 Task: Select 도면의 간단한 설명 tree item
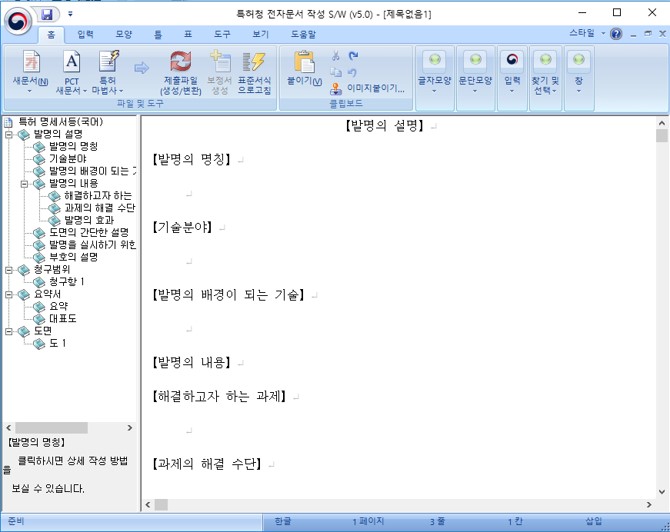[x=89, y=233]
